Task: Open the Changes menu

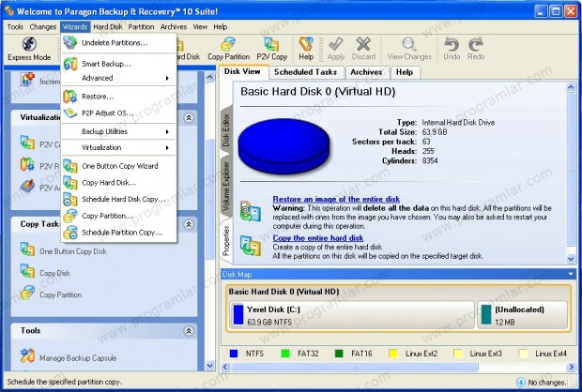Action: pyautogui.click(x=42, y=26)
